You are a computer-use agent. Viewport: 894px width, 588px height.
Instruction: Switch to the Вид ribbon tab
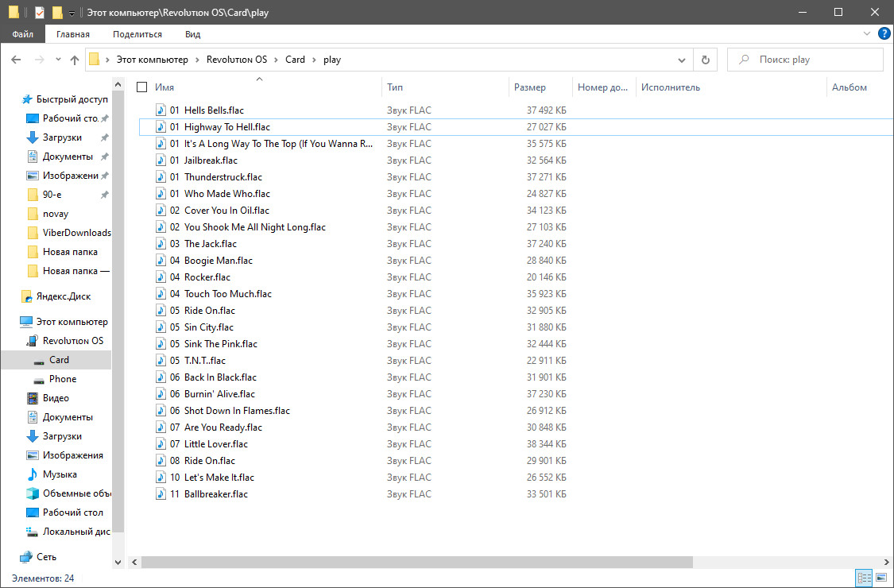coord(192,34)
